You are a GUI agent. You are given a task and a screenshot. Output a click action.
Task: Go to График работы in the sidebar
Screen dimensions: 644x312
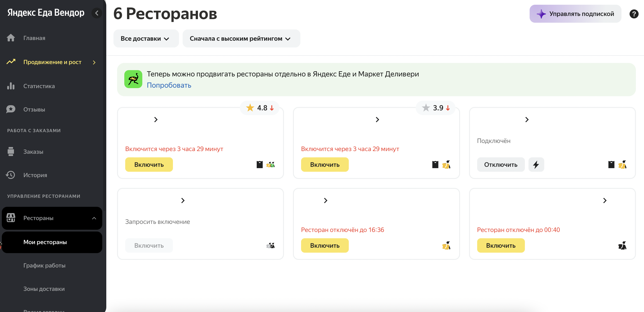(44, 265)
